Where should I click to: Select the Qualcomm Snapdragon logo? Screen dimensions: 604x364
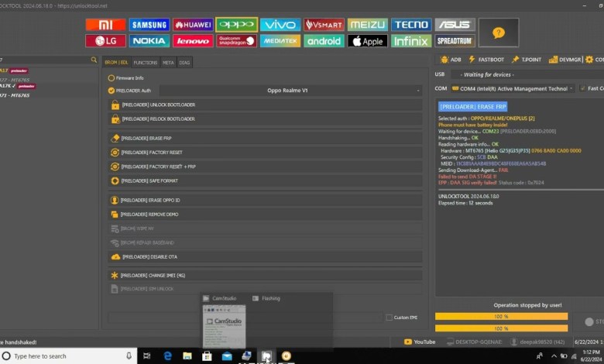pyautogui.click(x=236, y=41)
